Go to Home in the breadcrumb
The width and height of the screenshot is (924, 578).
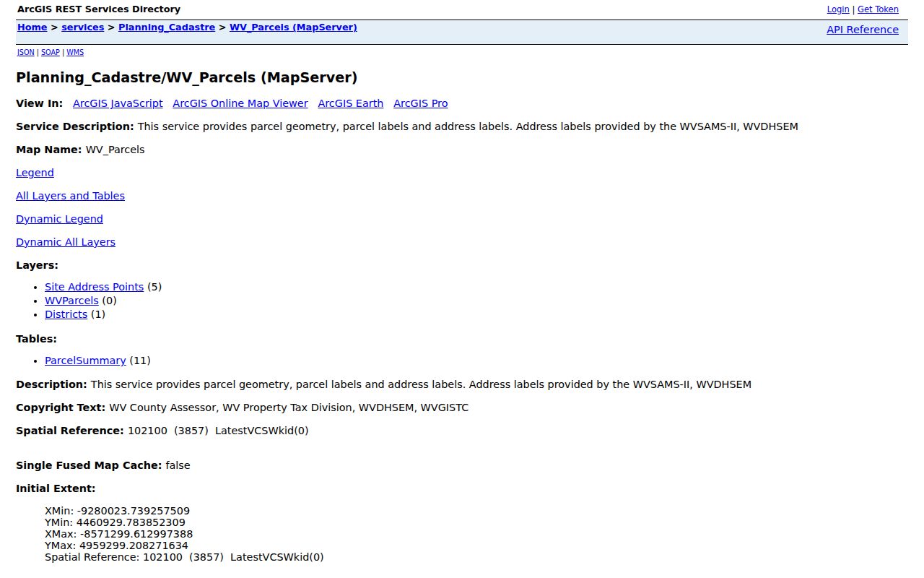coord(32,27)
